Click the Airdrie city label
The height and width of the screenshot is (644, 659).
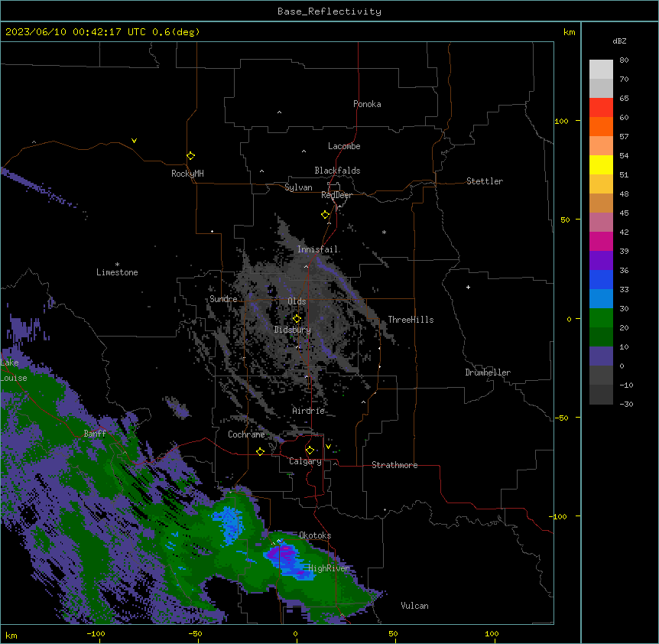pyautogui.click(x=309, y=410)
